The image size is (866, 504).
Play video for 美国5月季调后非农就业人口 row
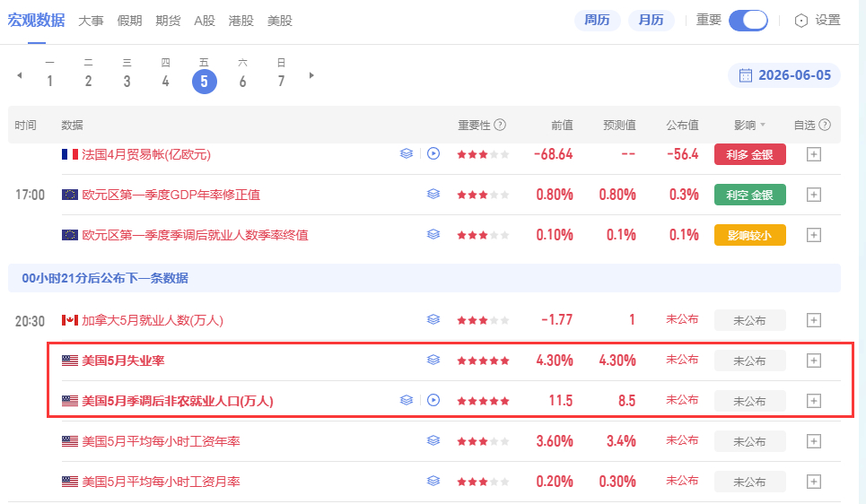433,400
